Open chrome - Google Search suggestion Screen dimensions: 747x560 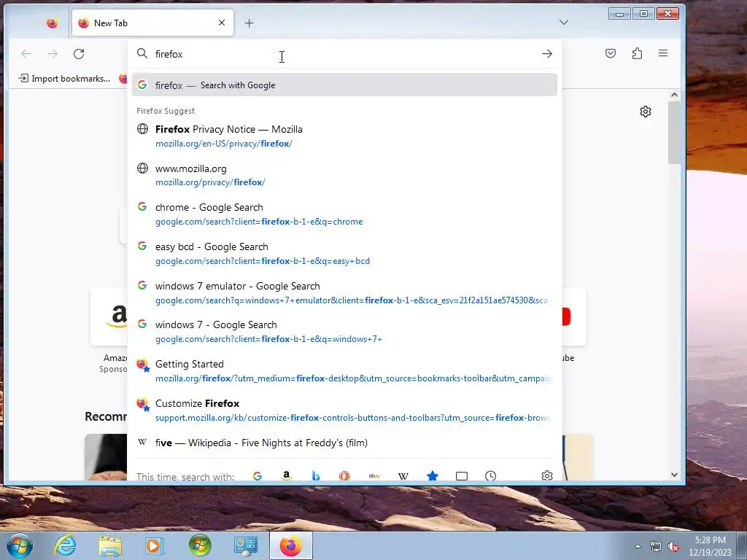click(344, 214)
